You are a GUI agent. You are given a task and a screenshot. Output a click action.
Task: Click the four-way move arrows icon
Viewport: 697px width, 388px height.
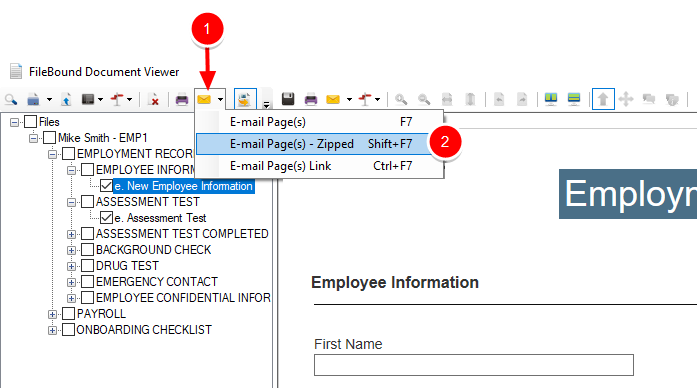[626, 99]
